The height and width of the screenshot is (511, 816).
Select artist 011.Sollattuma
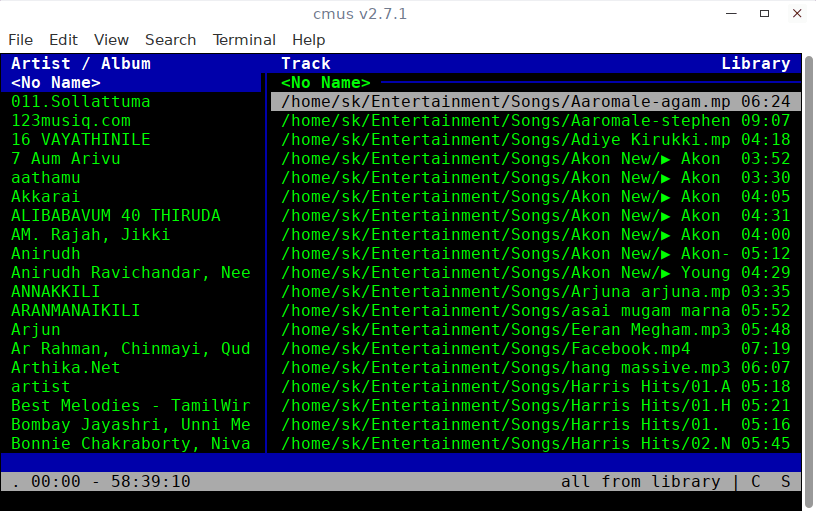(x=131, y=101)
